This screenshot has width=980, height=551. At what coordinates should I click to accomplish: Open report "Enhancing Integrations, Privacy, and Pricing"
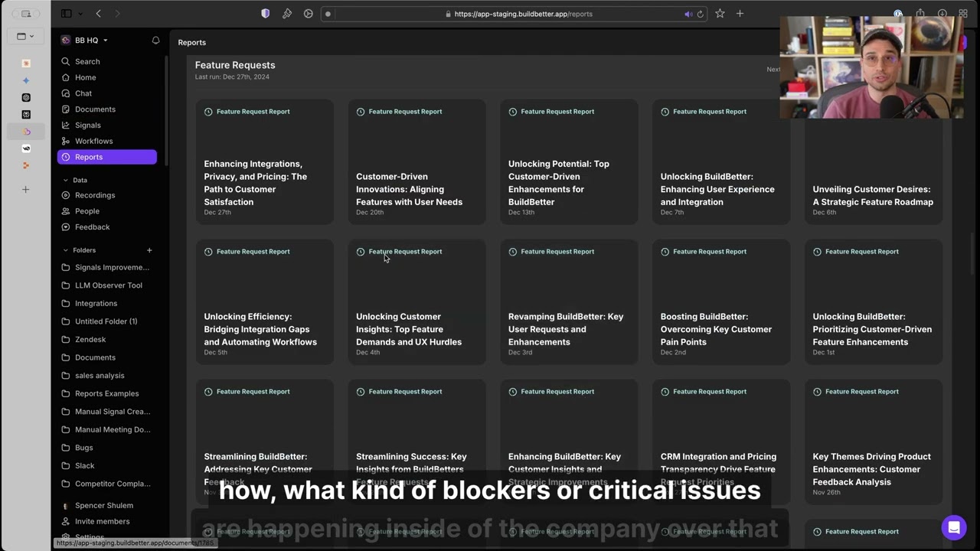click(264, 161)
